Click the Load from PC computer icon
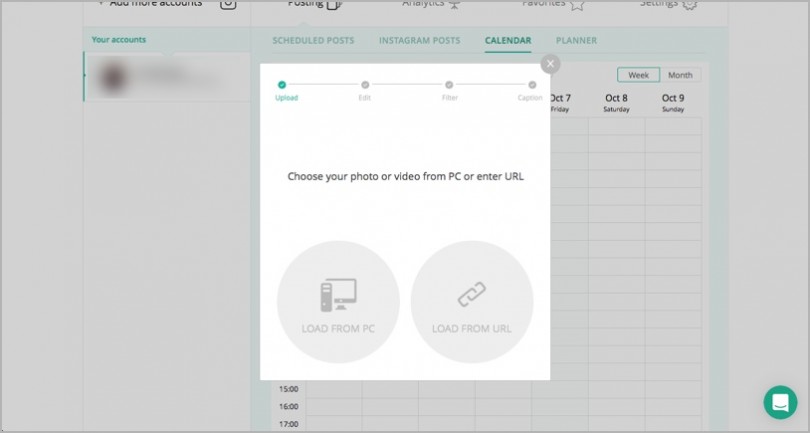The image size is (810, 433). [x=338, y=295]
